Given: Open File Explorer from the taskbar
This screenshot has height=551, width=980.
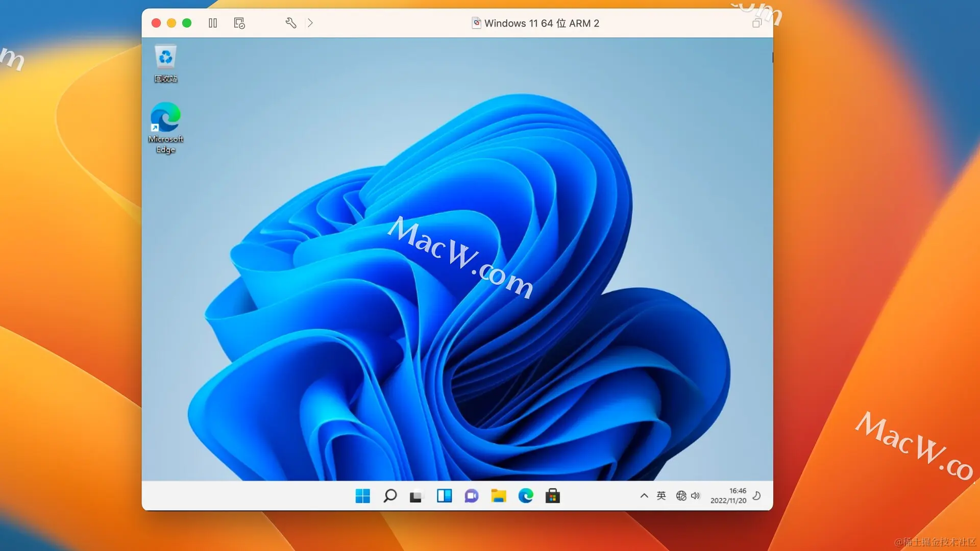Looking at the screenshot, I should point(498,496).
